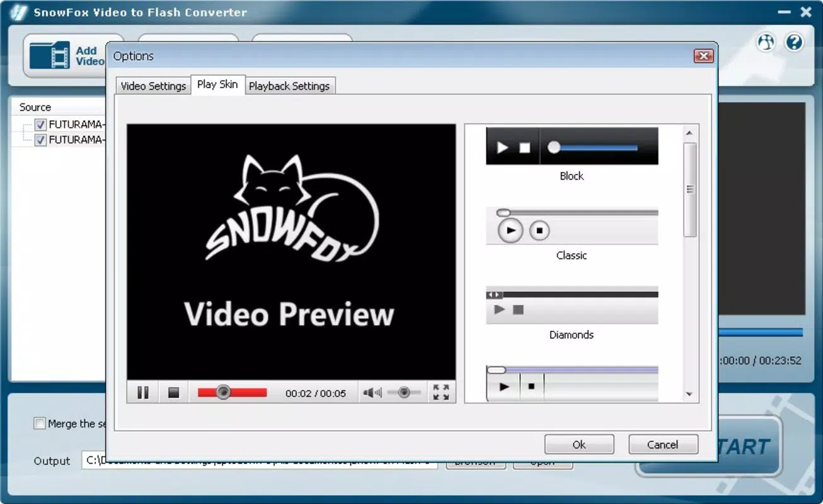This screenshot has width=823, height=504.
Task: Select the fourth purple-bar player skin
Action: [x=572, y=383]
